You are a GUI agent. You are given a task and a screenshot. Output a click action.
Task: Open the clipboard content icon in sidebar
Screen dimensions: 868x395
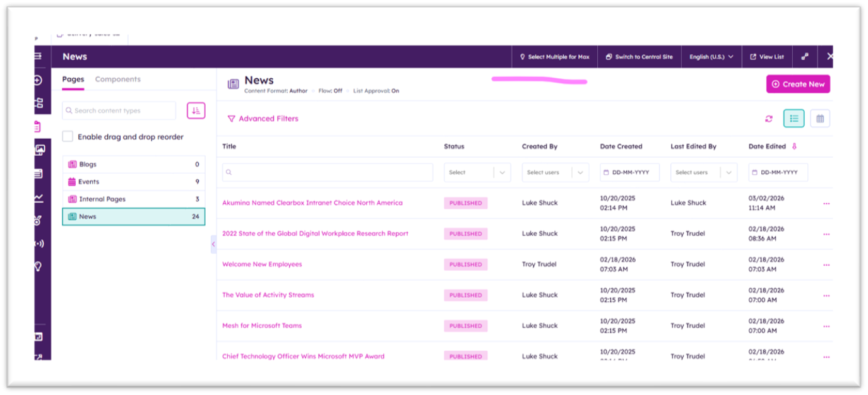(x=39, y=126)
